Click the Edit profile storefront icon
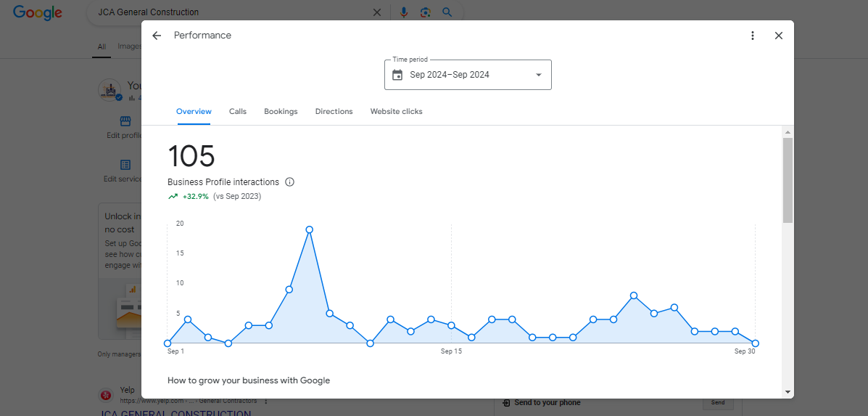Viewport: 868px width, 416px height. (125, 121)
